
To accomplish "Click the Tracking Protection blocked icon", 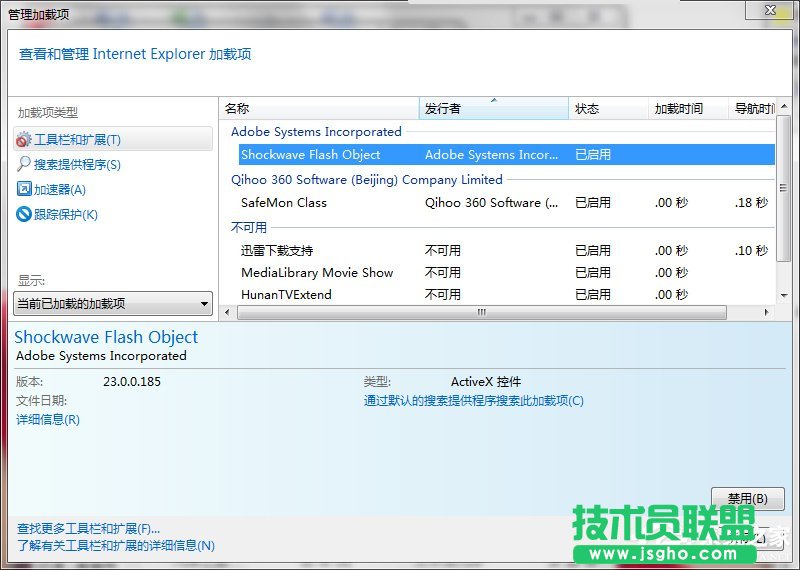I will tap(23, 214).
